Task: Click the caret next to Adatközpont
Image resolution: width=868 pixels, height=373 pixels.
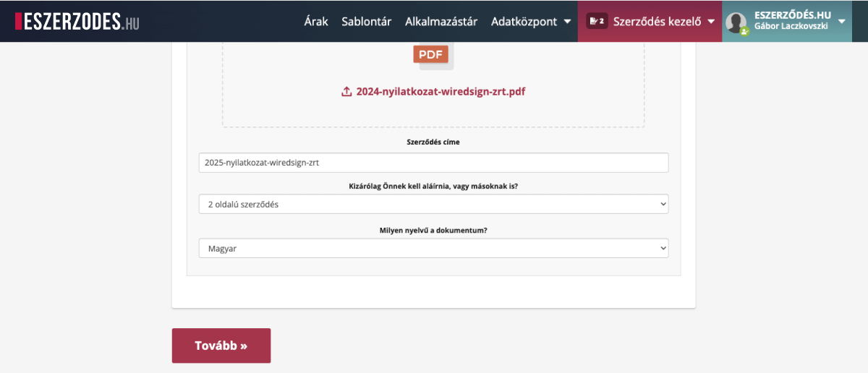Action: point(568,22)
